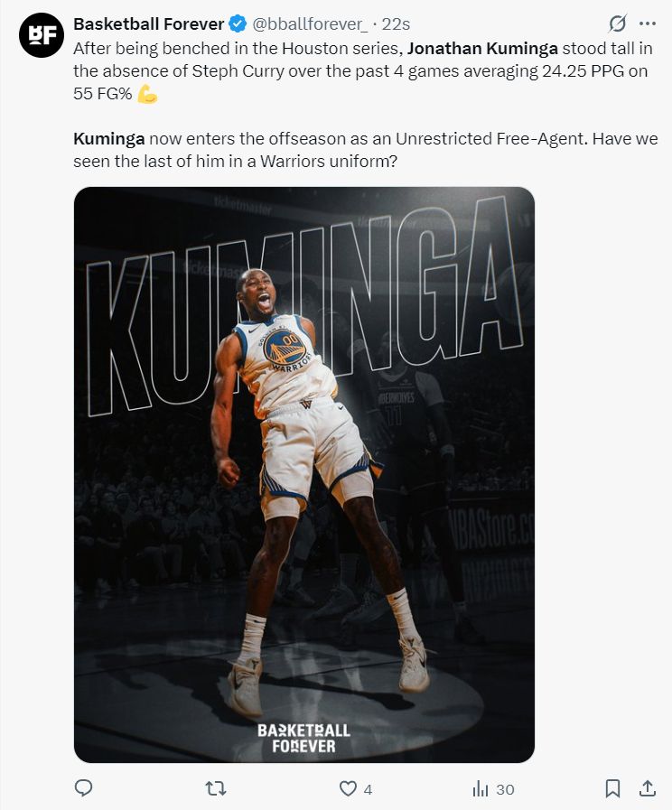Like the post via the heart icon
Image resolution: width=672 pixels, height=810 pixels.
click(x=348, y=789)
